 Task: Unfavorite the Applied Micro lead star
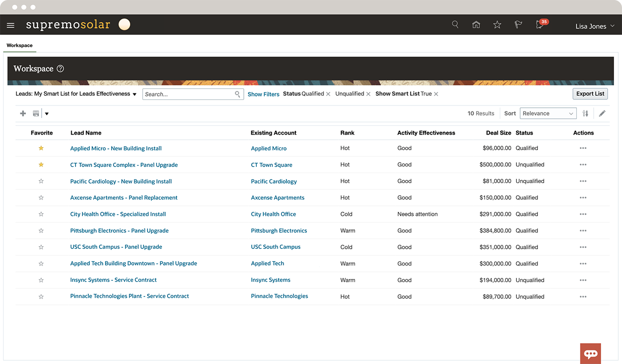[41, 148]
